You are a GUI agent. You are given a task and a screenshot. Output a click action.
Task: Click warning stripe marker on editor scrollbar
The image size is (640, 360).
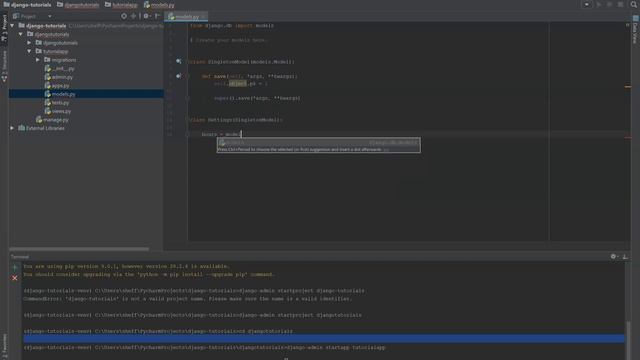(x=627, y=87)
